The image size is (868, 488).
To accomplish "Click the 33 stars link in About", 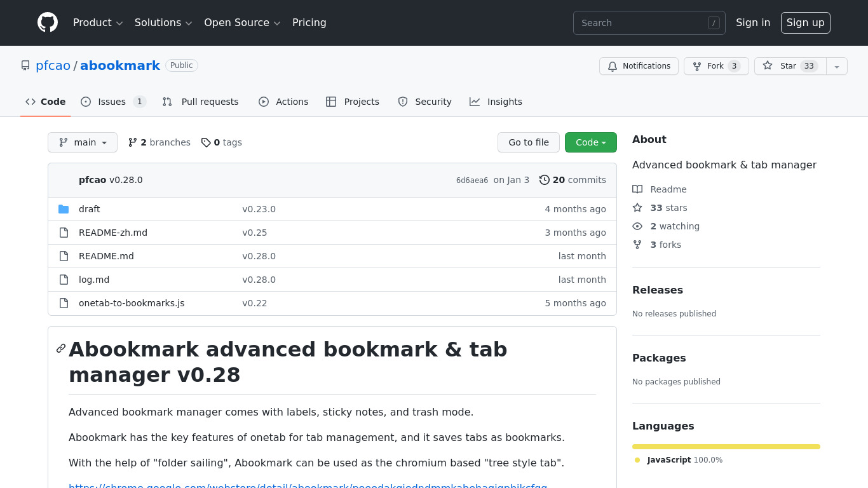I will (660, 208).
